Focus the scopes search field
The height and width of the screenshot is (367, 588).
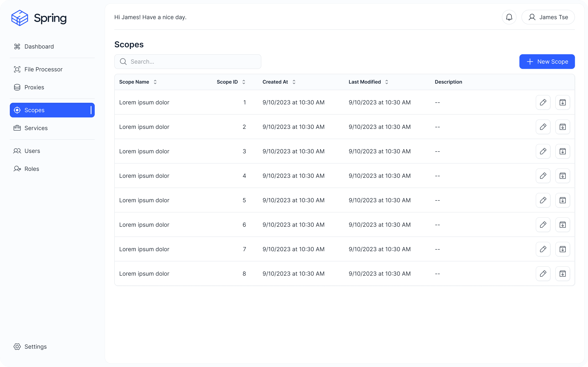[x=192, y=62]
